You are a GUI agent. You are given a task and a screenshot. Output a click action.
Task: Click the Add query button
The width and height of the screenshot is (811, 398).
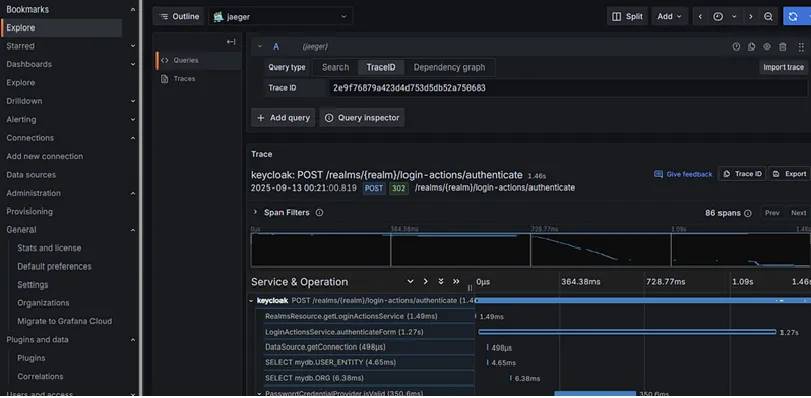point(283,117)
